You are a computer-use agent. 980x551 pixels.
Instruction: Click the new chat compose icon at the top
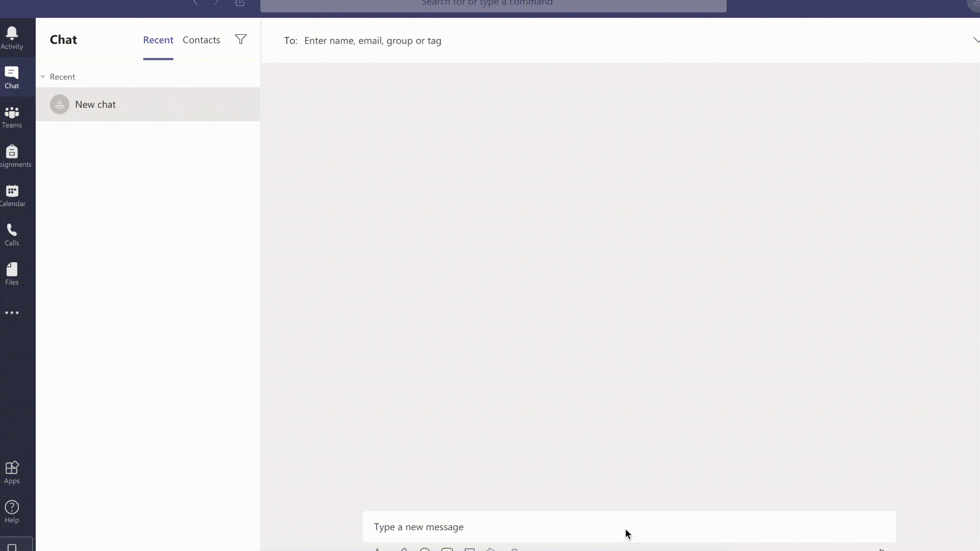click(x=240, y=3)
